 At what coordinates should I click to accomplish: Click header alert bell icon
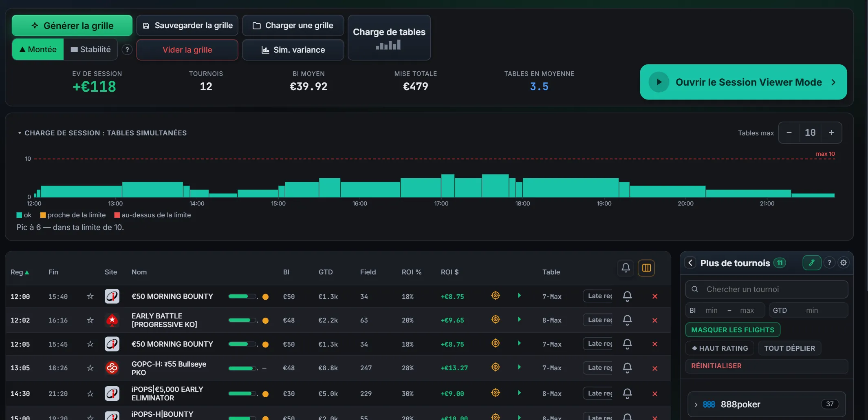tap(626, 268)
